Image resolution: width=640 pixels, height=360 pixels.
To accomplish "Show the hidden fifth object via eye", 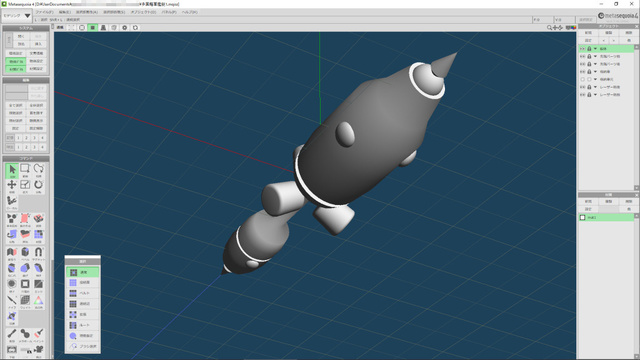I will coord(582,79).
